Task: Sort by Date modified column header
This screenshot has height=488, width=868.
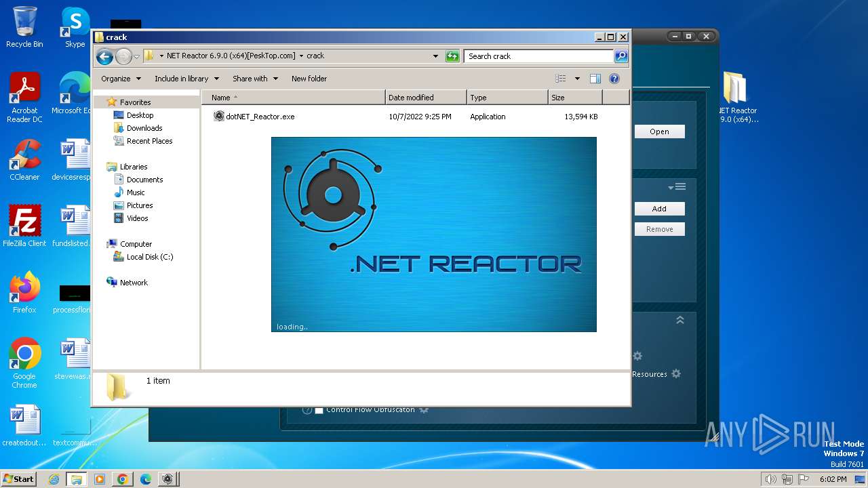Action: click(x=426, y=98)
